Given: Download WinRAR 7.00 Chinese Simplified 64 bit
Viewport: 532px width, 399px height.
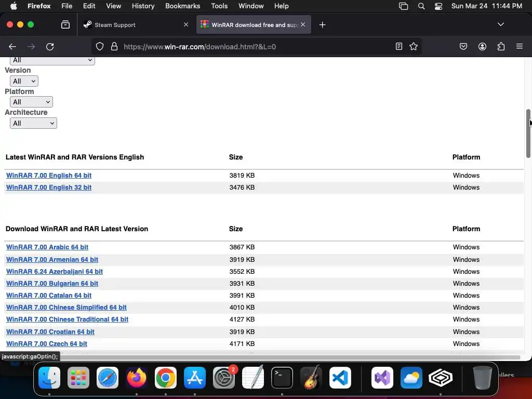Looking at the screenshot, I should 66,308.
